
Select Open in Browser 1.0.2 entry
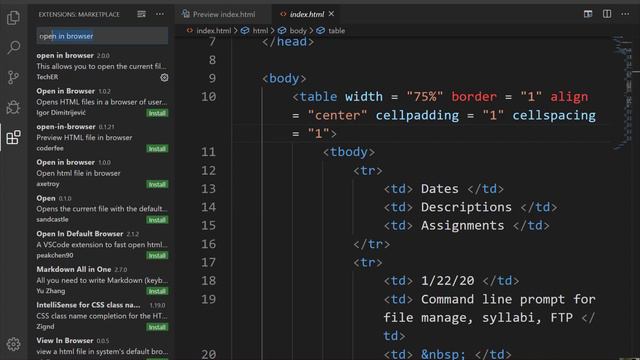click(x=102, y=102)
